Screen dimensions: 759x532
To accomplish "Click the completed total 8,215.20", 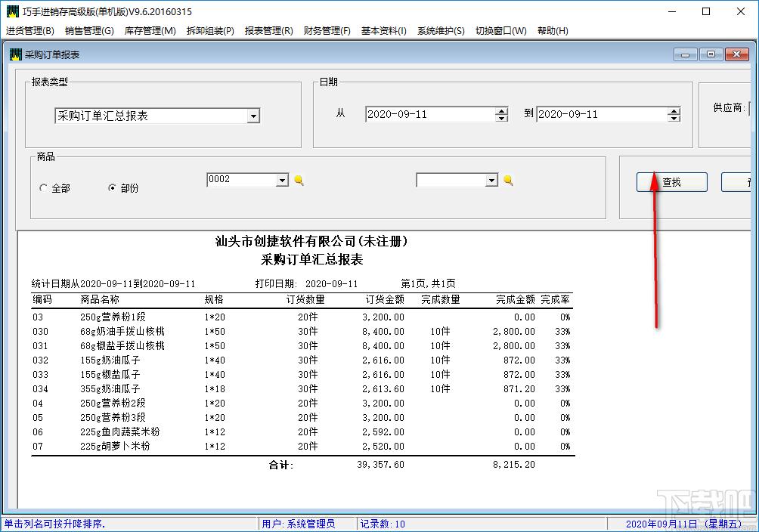I will (514, 465).
